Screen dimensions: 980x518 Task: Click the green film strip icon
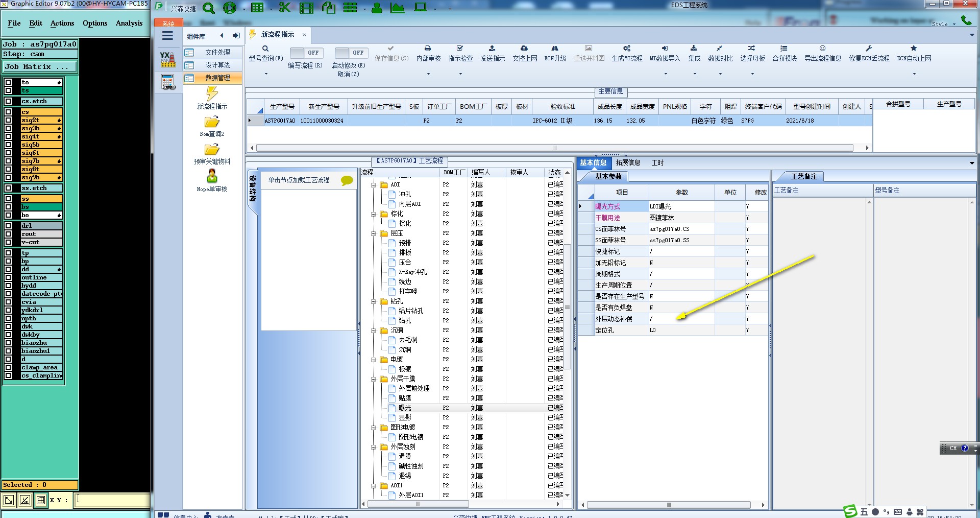(306, 8)
